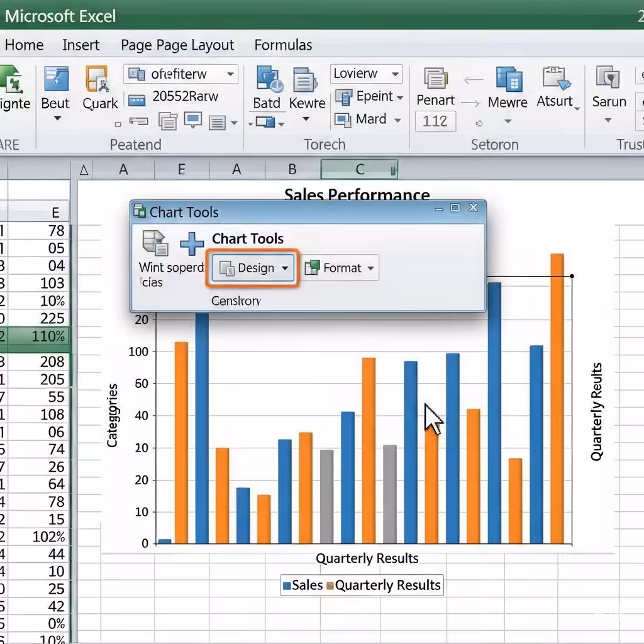Click the small screen icon below Batd
This screenshot has width=644, height=644.
pos(265,122)
